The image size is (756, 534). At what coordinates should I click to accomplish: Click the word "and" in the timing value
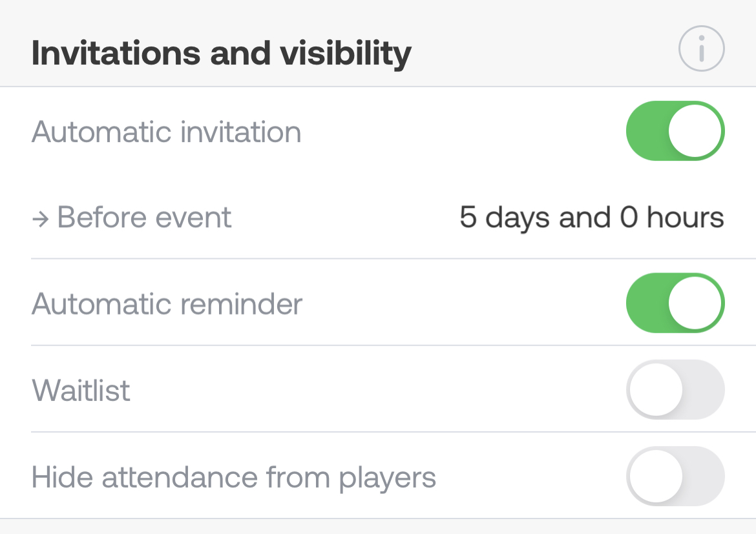[x=584, y=218]
